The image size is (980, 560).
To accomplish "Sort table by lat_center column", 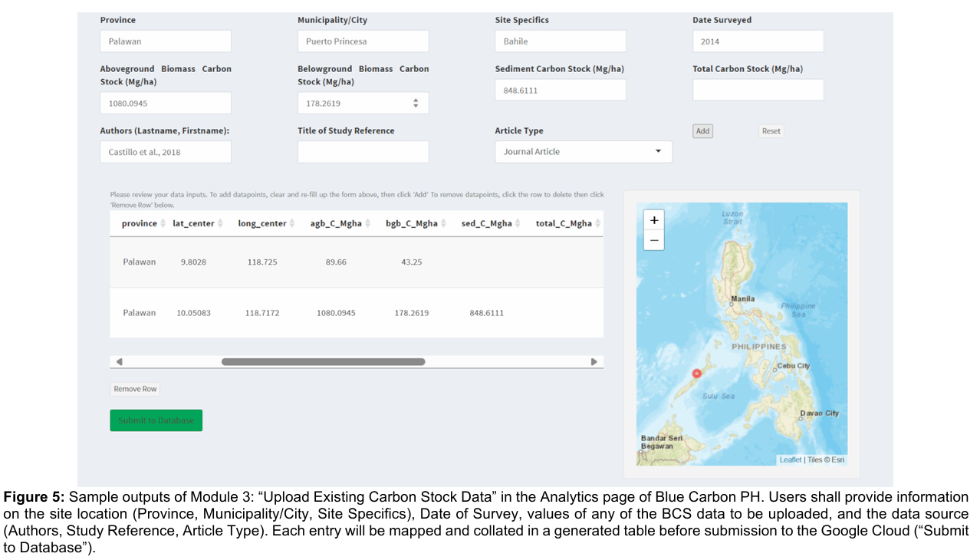I will [x=193, y=223].
